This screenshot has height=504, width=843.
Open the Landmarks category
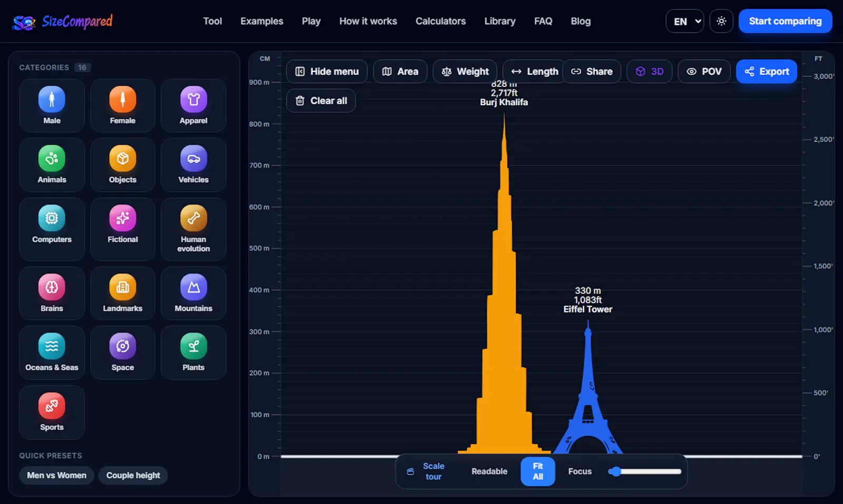click(123, 293)
